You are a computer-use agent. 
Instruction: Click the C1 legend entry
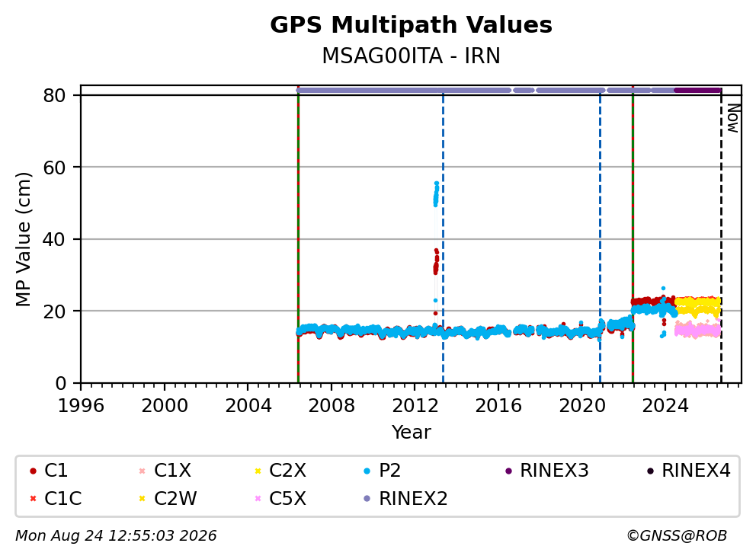pyautogui.click(x=49, y=471)
